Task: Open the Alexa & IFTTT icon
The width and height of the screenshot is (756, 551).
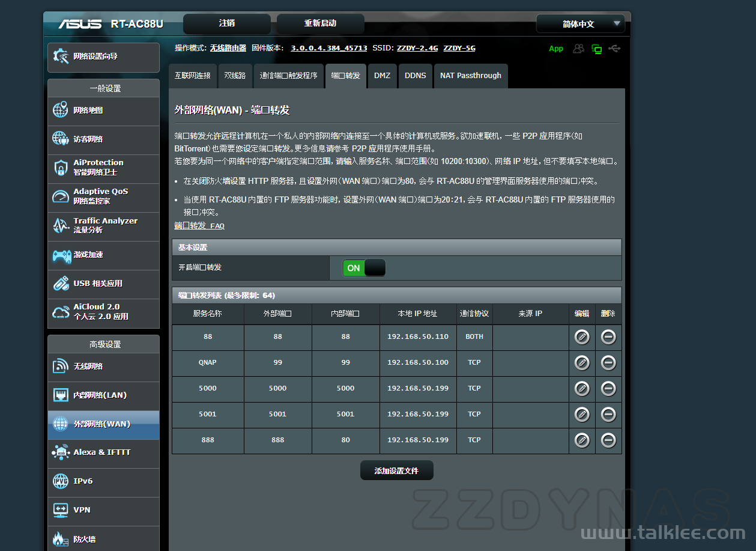Action: [61, 452]
